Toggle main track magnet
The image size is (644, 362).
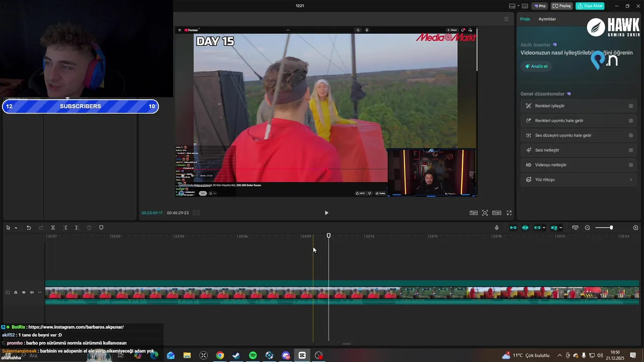tap(513, 228)
